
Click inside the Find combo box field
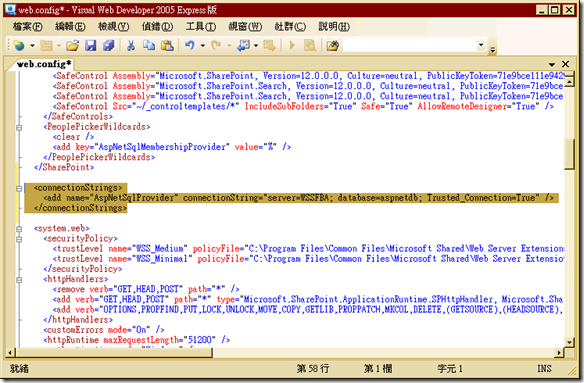(409, 45)
